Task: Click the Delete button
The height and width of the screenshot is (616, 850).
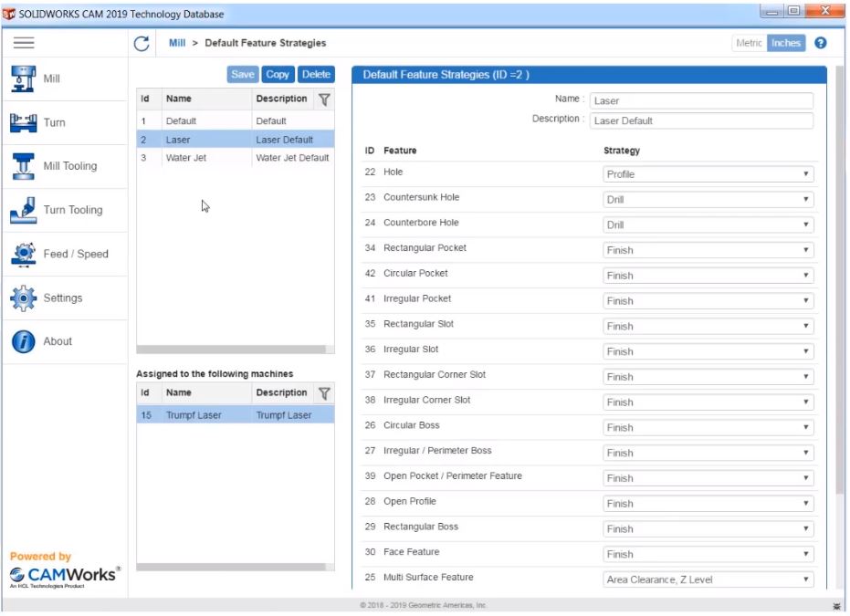Action: pyautogui.click(x=317, y=75)
